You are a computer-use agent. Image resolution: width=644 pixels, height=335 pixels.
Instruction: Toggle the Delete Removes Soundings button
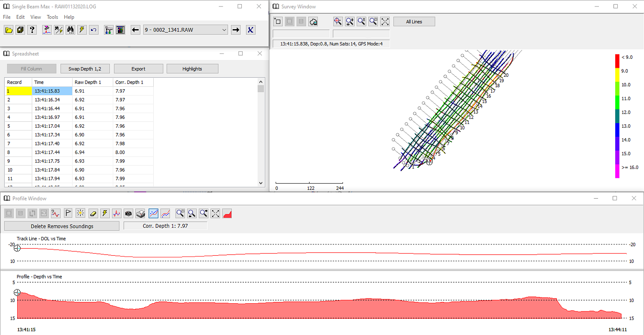pos(62,226)
